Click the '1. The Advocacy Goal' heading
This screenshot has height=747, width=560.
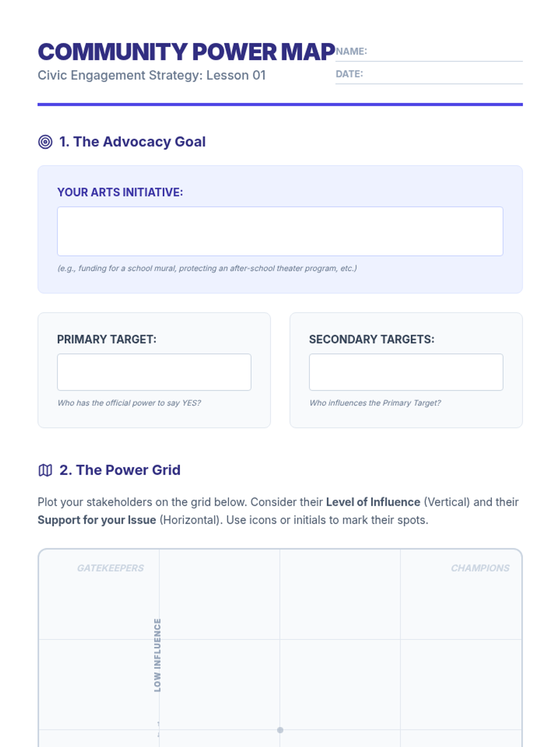point(133,142)
